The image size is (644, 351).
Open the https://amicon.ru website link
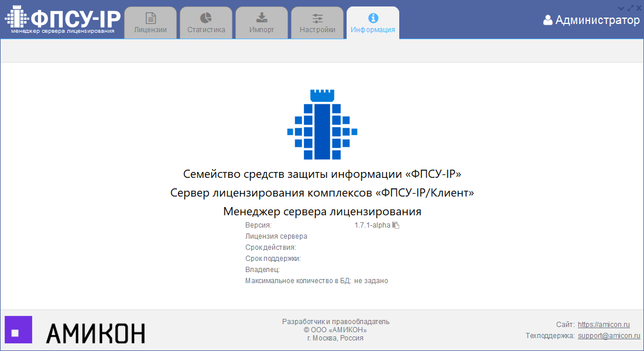604,324
